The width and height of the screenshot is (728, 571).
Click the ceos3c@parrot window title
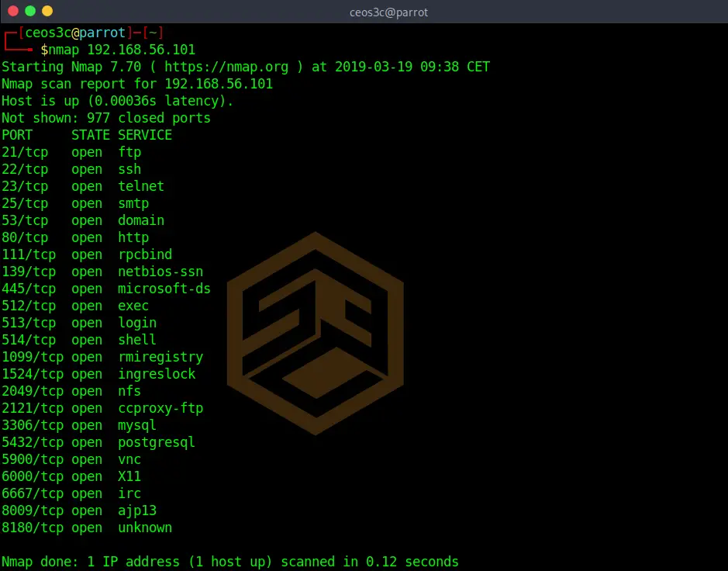pos(388,12)
